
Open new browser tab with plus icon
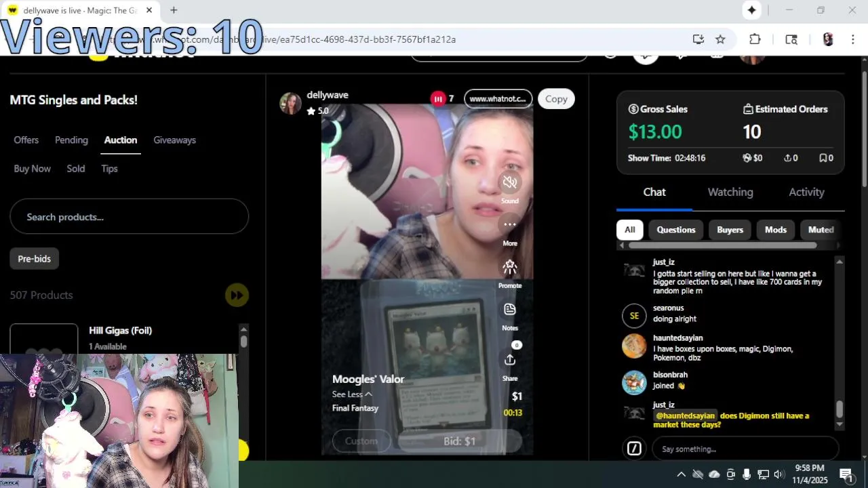(x=174, y=10)
